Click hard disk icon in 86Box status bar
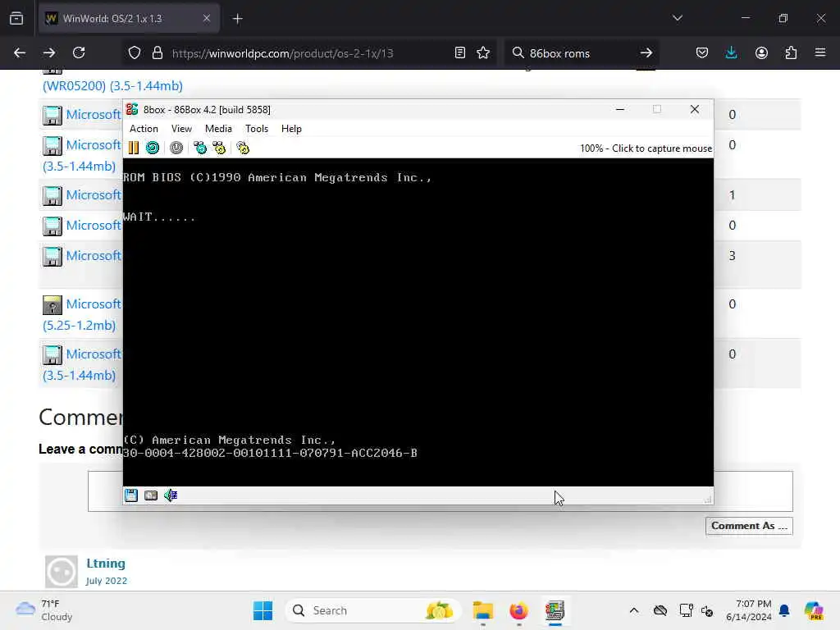Image resolution: width=840 pixels, height=630 pixels. (x=151, y=495)
